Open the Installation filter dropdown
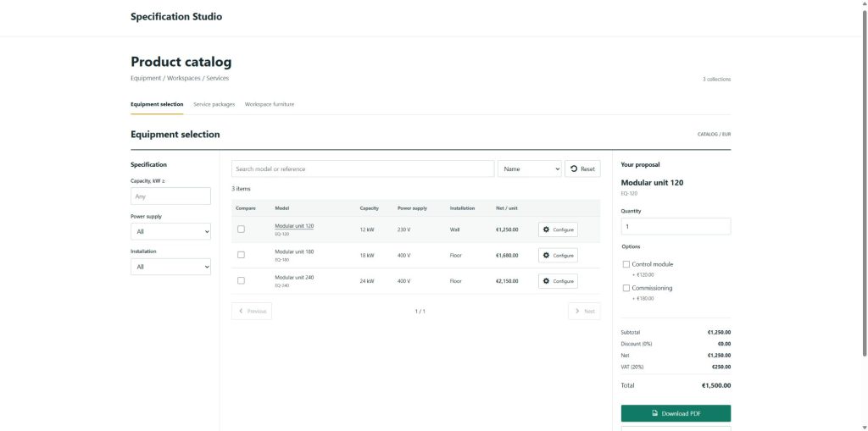The width and height of the screenshot is (868, 431). (170, 267)
